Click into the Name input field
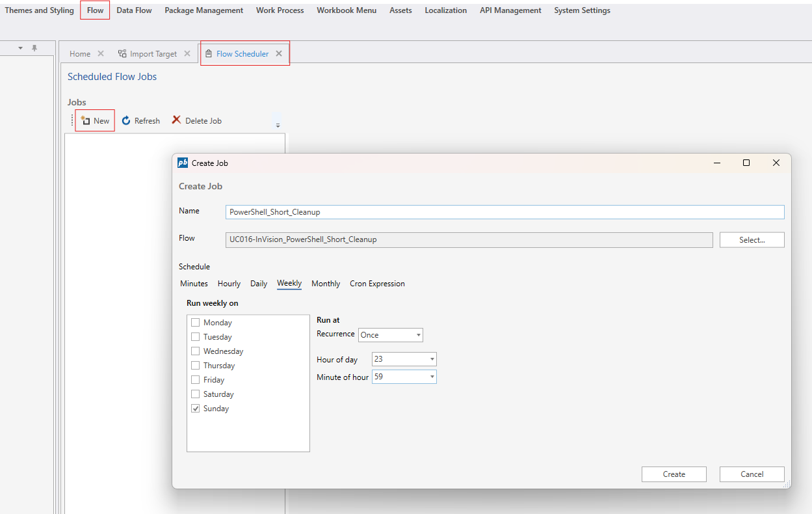This screenshot has height=514, width=812. (x=504, y=212)
